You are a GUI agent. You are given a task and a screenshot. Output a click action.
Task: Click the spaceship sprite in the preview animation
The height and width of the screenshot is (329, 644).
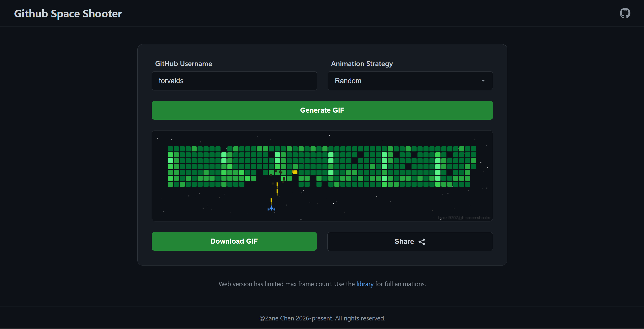[x=271, y=208]
